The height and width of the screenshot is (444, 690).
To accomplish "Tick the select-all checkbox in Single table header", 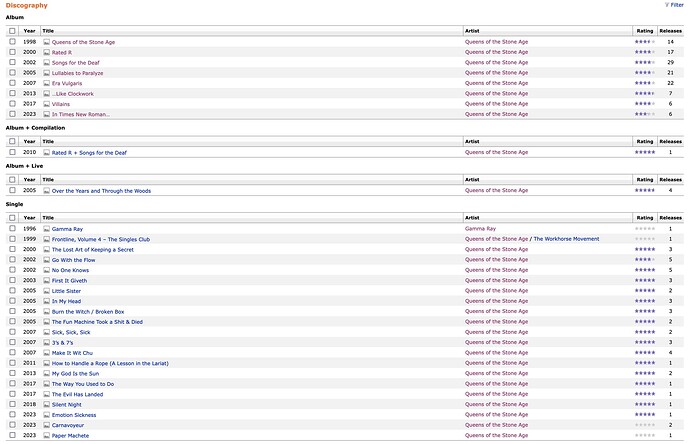I will point(12,218).
